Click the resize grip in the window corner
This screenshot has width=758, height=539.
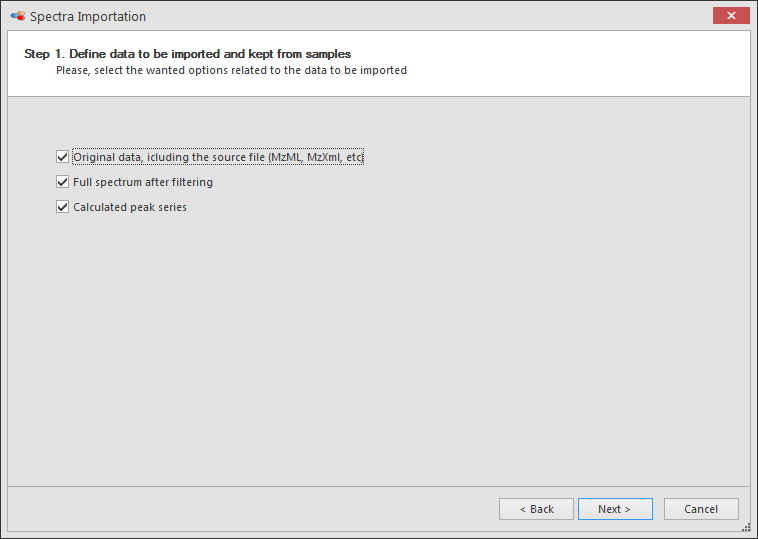click(746, 527)
